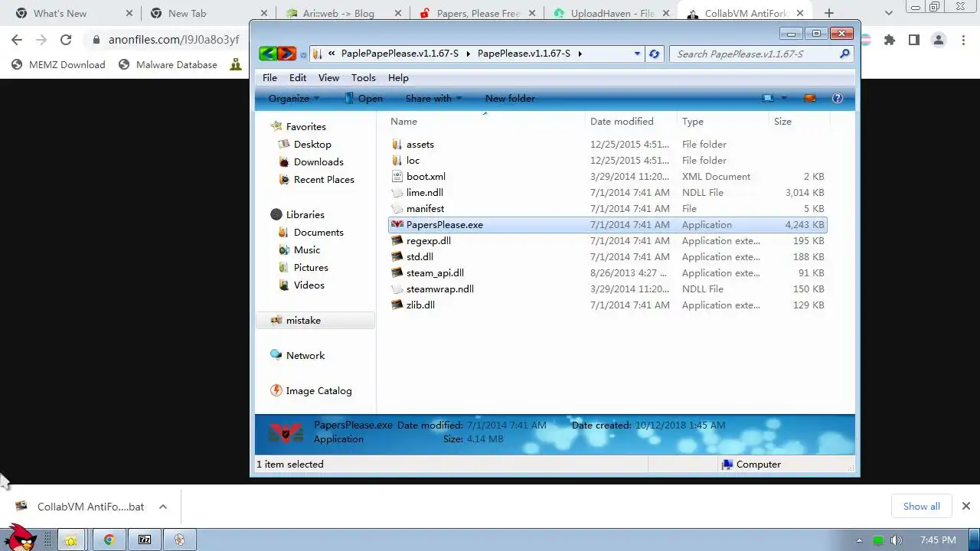Select the regexp.dll file icon
The width and height of the screenshot is (980, 551).
tap(397, 240)
